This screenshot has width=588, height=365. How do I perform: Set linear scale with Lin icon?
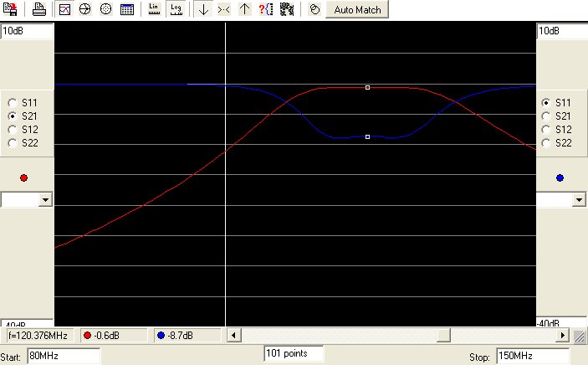[154, 10]
